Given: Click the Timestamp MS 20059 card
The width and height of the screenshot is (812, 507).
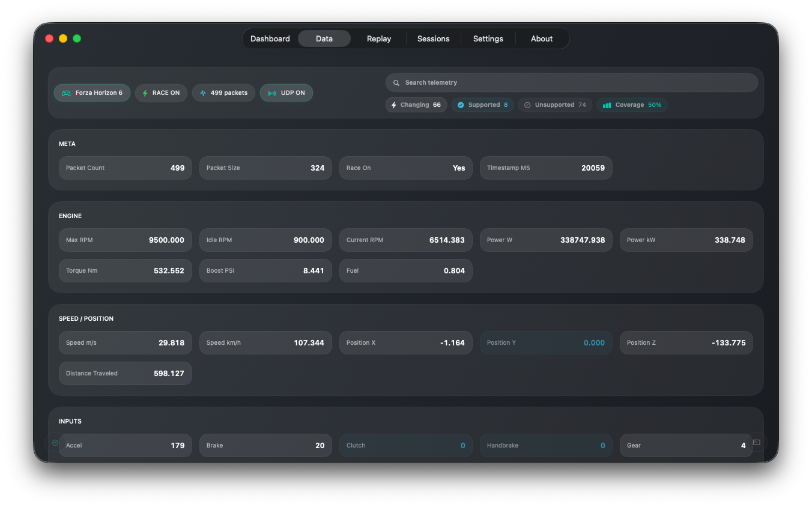Looking at the screenshot, I should point(546,168).
